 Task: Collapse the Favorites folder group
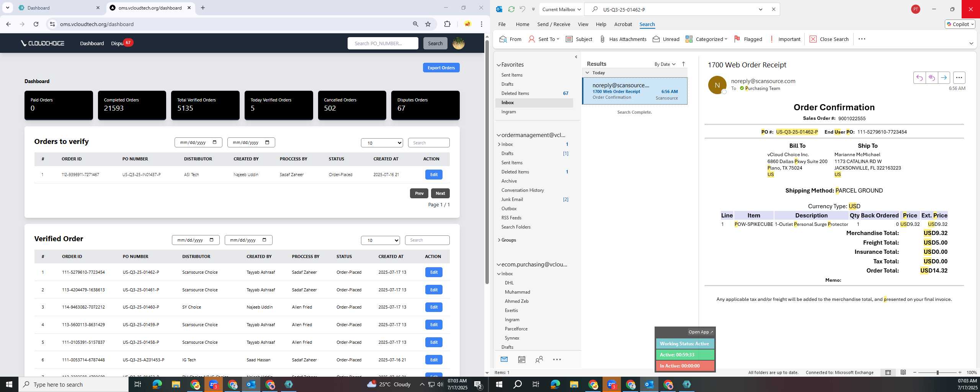(499, 65)
